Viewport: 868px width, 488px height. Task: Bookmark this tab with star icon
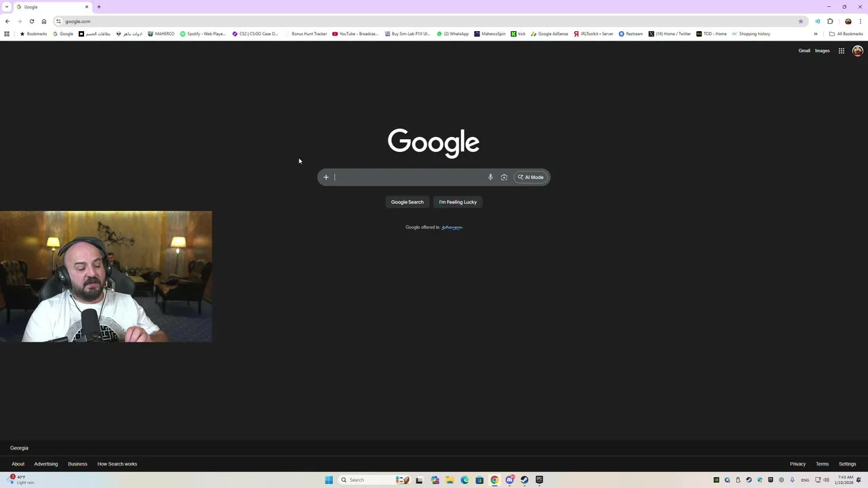pos(801,21)
